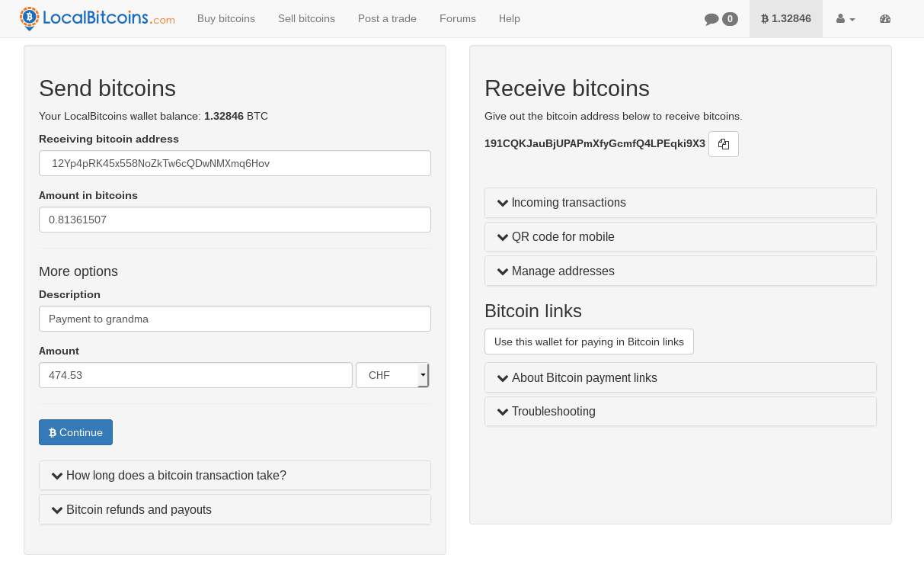Click the dashboard gauge icon in top bar
The image size is (924, 571).
tap(884, 18)
